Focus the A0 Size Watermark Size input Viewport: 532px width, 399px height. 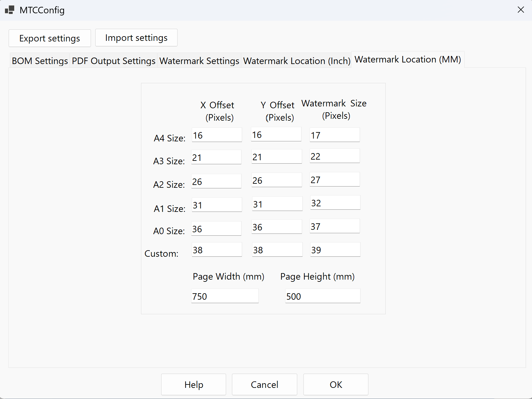[335, 226]
